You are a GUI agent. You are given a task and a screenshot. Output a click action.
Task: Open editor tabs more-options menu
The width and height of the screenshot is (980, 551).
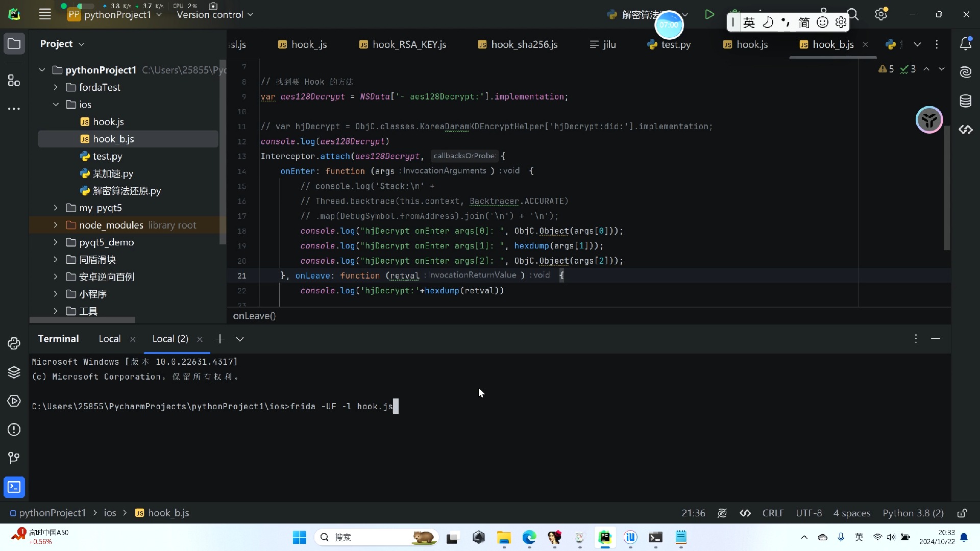pos(937,44)
